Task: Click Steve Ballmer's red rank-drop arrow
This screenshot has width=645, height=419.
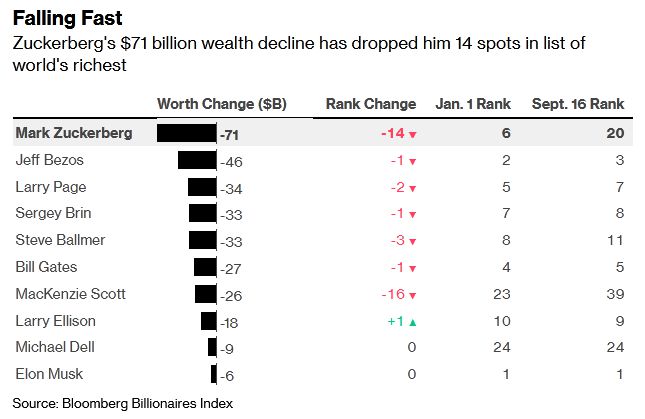Action: coord(412,241)
